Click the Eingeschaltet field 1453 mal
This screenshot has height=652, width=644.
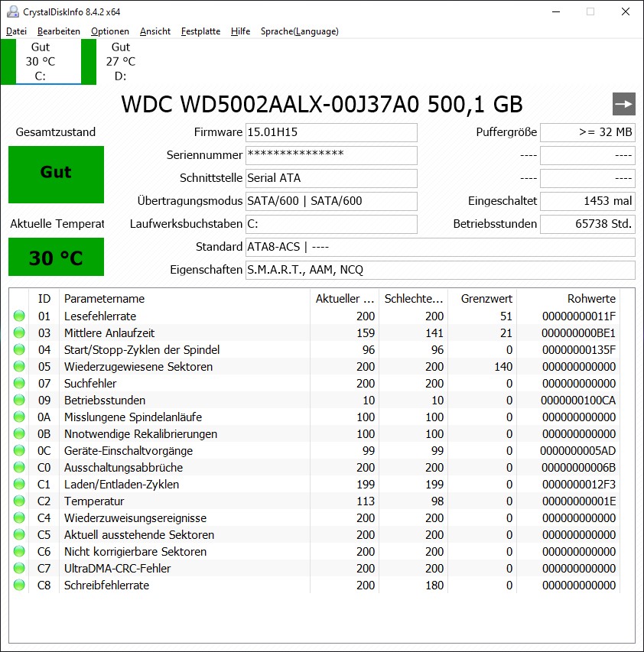click(587, 201)
